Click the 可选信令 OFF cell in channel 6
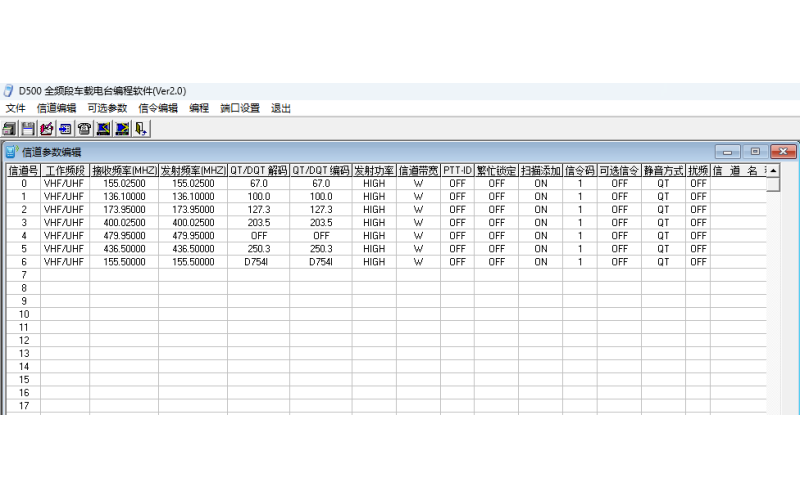 619,262
